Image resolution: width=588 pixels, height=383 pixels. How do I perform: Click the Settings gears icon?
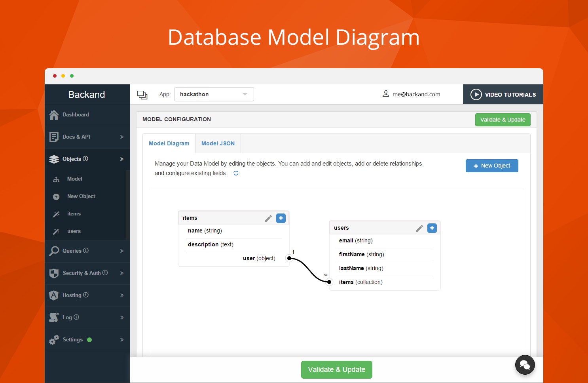click(54, 340)
